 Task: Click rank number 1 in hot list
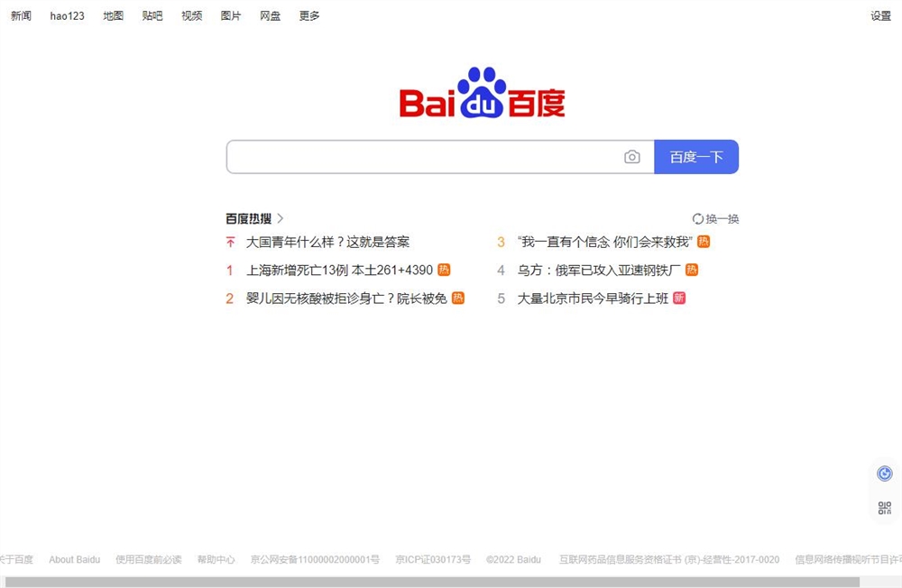[229, 270]
